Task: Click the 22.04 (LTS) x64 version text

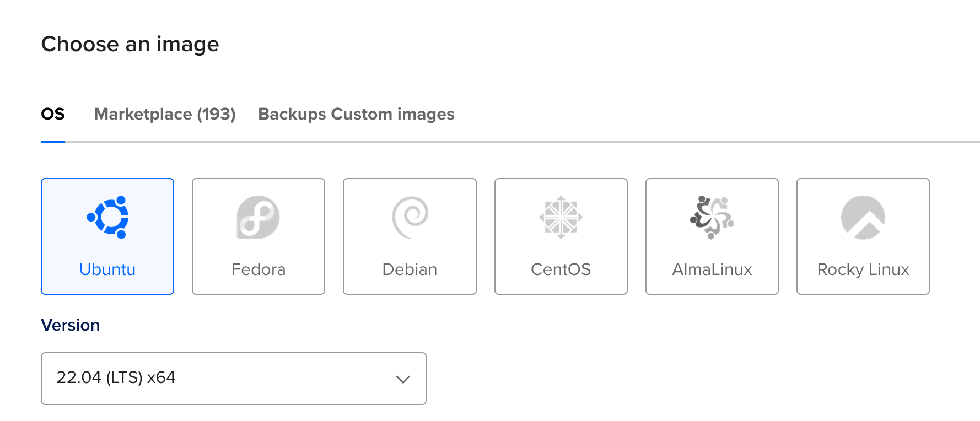Action: tap(116, 377)
